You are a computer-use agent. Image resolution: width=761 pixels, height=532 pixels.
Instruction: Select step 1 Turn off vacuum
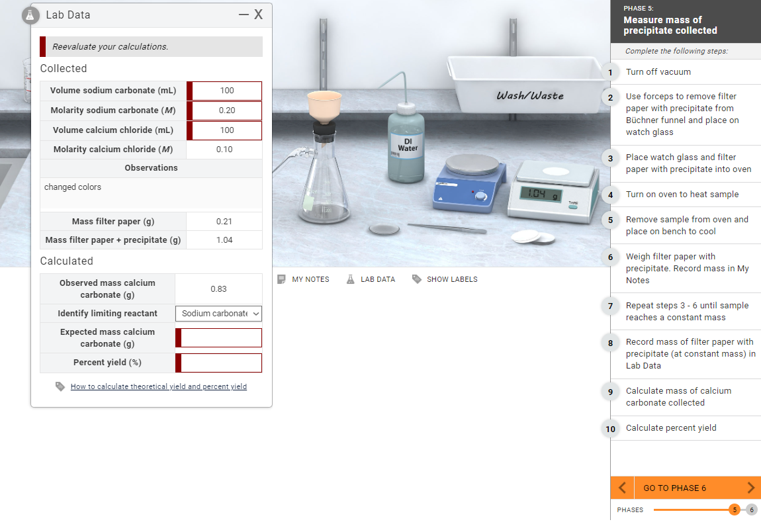click(x=686, y=72)
